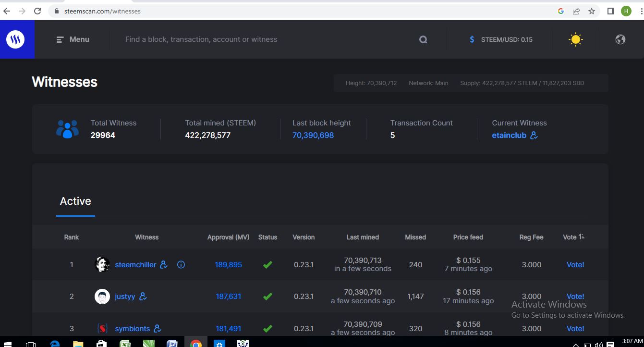This screenshot has width=644, height=347.
Task: Click the taskbar clock showing 3:07 AM
Action: (632, 341)
